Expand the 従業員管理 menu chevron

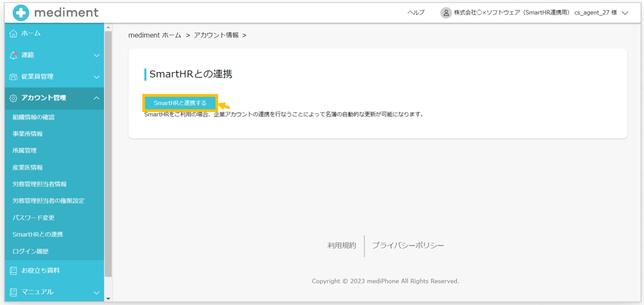pyautogui.click(x=96, y=77)
